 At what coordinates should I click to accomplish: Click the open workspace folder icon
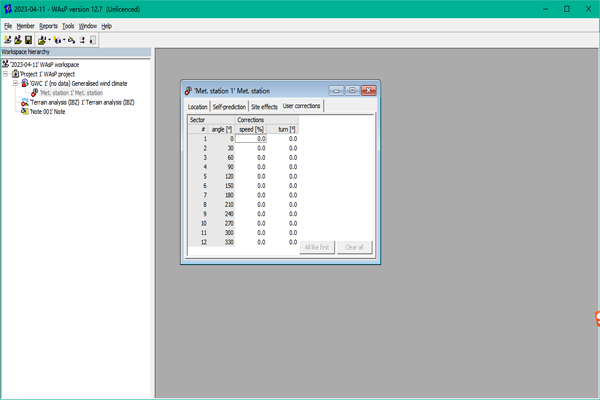click(x=18, y=40)
